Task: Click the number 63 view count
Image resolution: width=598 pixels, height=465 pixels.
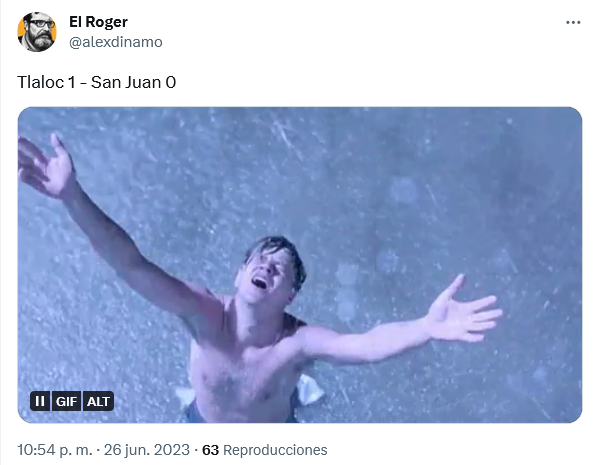Action: pos(210,450)
